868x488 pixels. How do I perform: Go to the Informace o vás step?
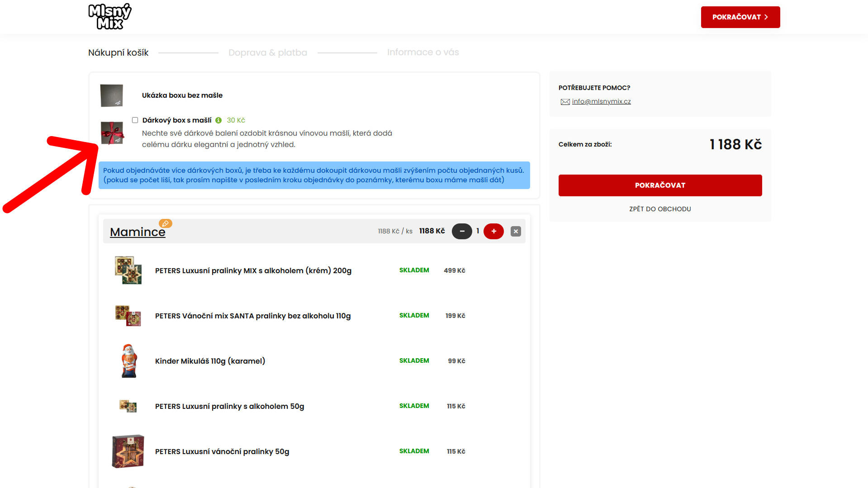click(x=422, y=52)
